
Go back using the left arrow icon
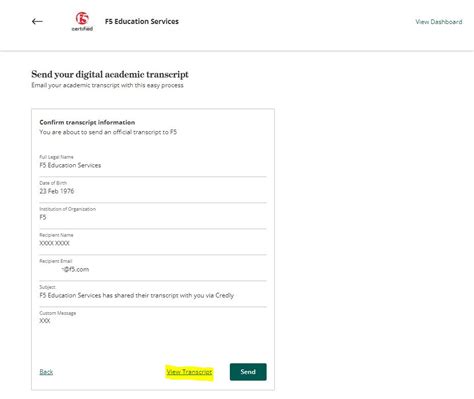point(37,21)
